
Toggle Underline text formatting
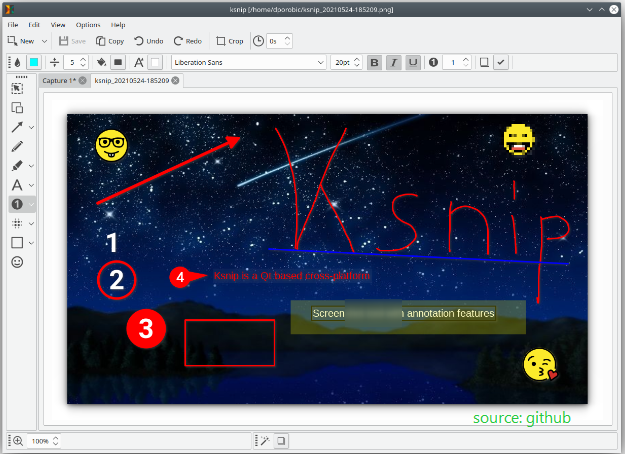click(x=413, y=62)
